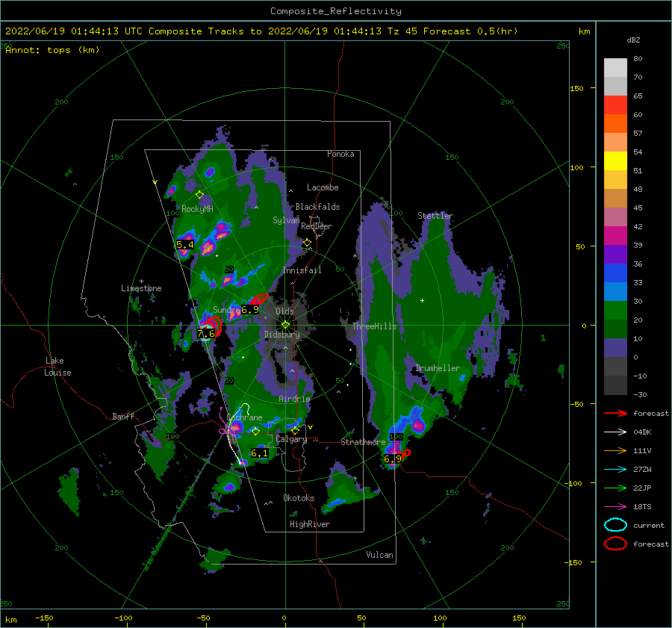
Task: Click the red forecast ellipse north of Olds
Action: click(x=259, y=299)
